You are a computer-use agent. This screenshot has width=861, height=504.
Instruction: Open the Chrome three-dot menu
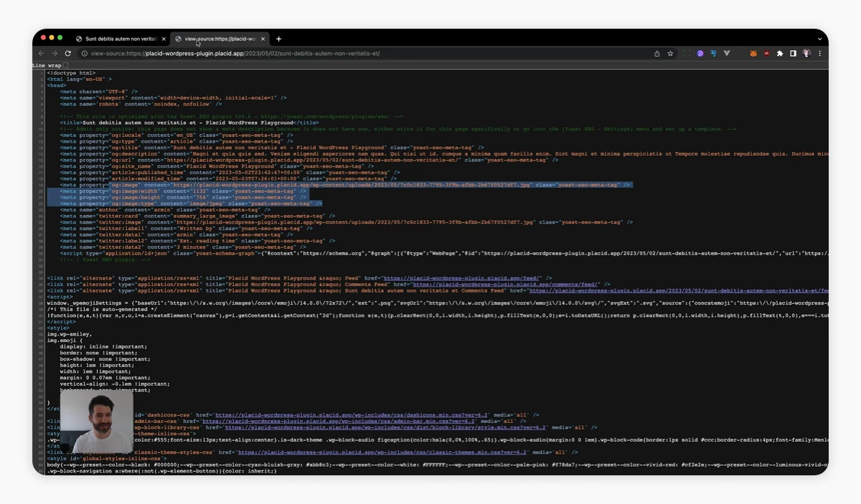(x=819, y=54)
